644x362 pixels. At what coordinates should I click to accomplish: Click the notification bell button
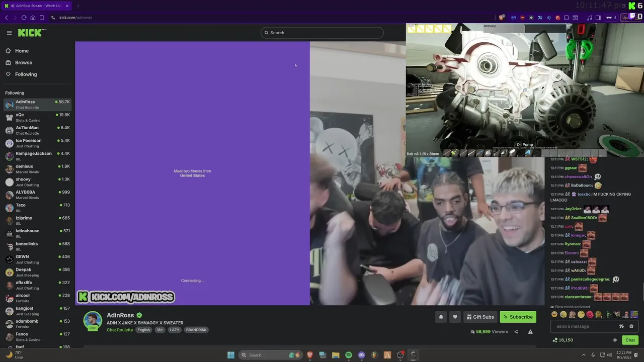coord(441,317)
